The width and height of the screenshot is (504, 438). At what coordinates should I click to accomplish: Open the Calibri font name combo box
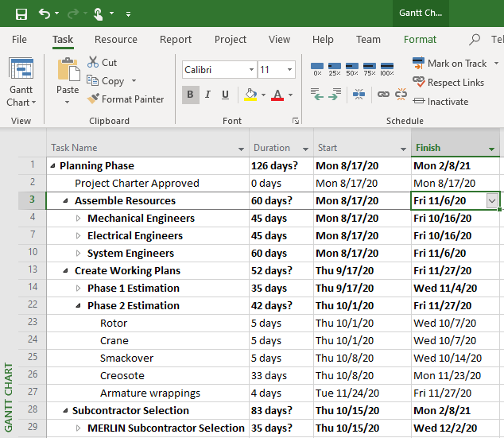click(219, 70)
